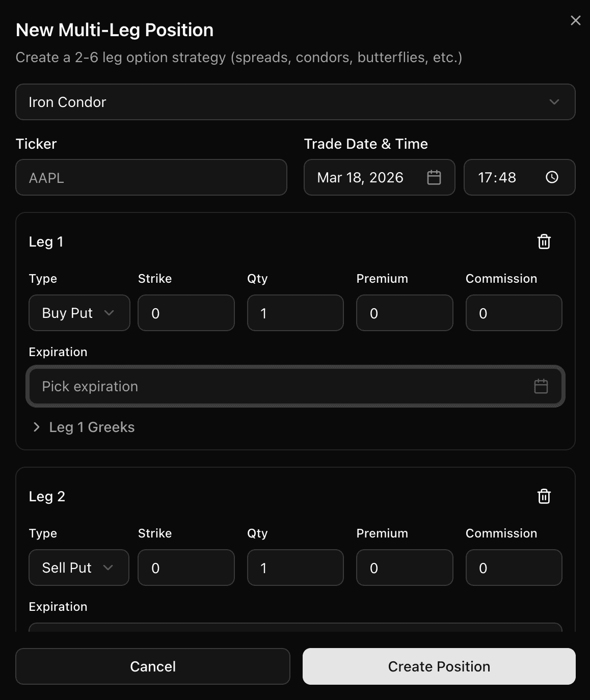The height and width of the screenshot is (700, 590).
Task: Click calendar icon in Leg 1 expiration
Action: pos(541,386)
